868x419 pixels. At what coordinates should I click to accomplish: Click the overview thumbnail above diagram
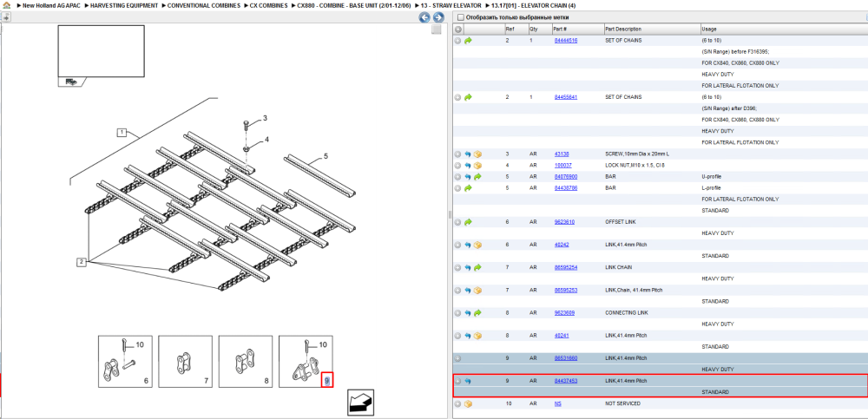click(x=102, y=51)
